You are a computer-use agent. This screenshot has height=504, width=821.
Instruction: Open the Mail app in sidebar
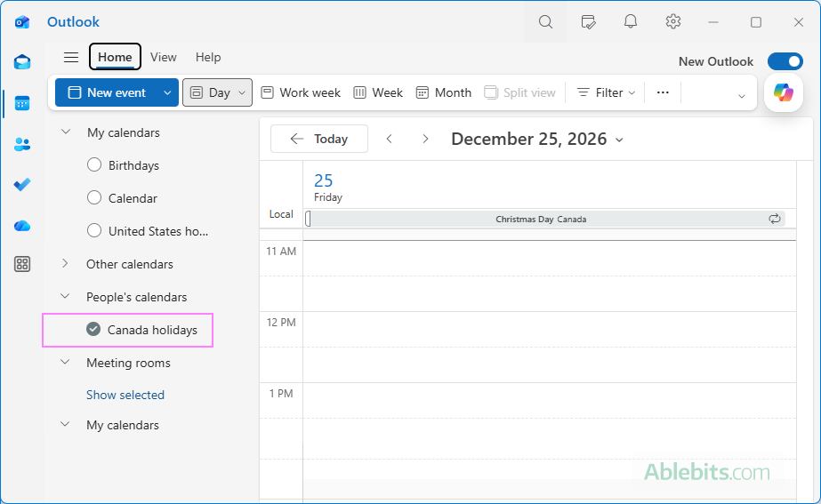(x=22, y=62)
